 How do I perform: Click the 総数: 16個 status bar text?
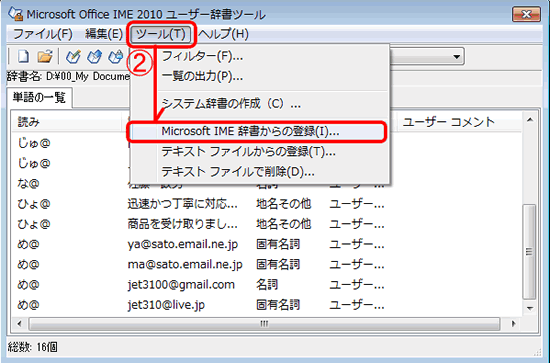33,347
